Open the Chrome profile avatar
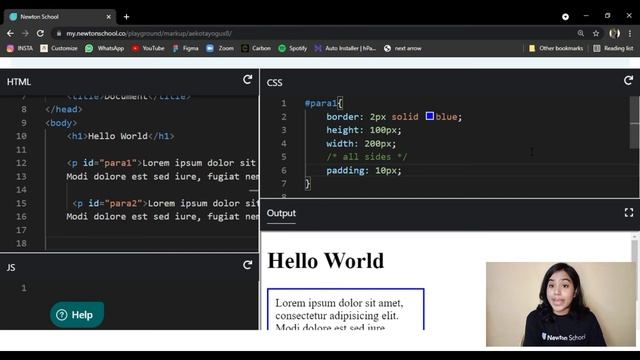The height and width of the screenshot is (360, 640). pos(614,33)
